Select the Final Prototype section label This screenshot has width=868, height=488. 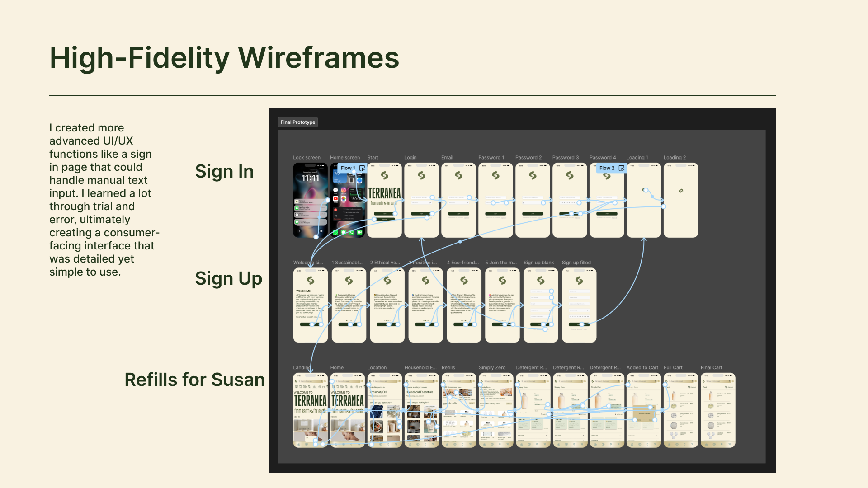click(x=297, y=122)
